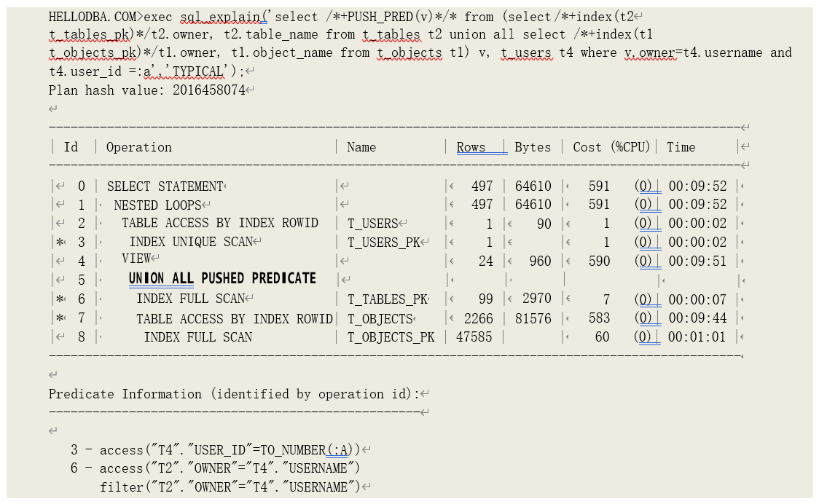
Task: Click the Predicate Information heading
Action: tap(234, 394)
